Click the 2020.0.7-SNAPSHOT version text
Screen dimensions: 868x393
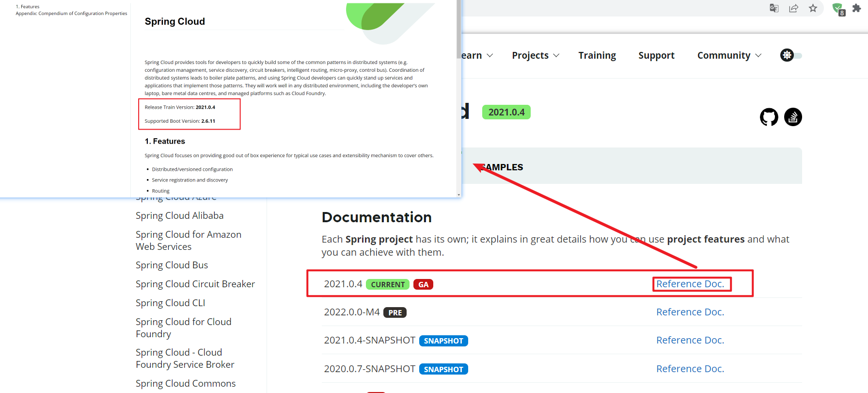pyautogui.click(x=370, y=369)
